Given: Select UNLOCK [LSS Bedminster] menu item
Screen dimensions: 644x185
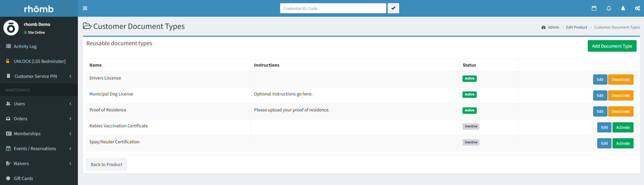Looking at the screenshot, I should (x=39, y=61).
